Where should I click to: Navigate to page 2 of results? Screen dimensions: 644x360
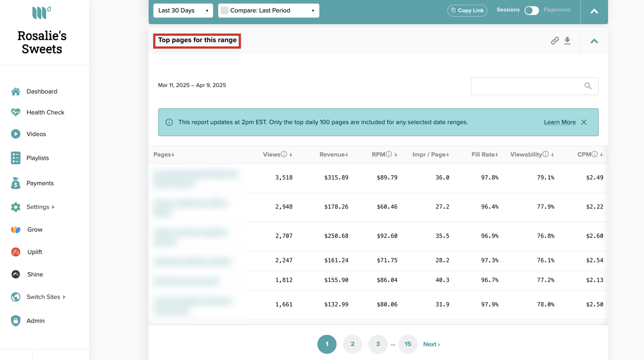coord(353,344)
